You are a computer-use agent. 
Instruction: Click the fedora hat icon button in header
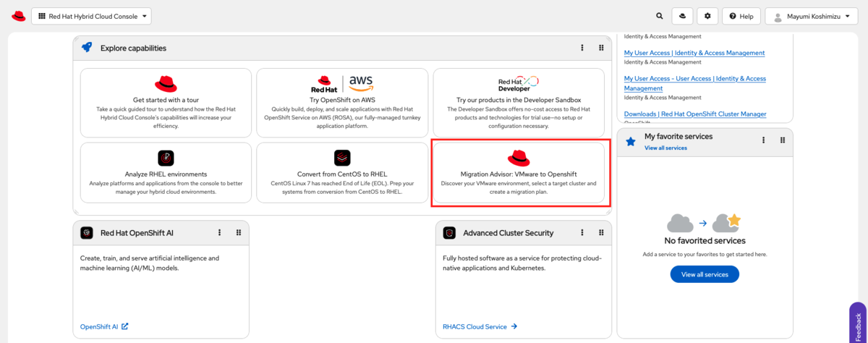point(682,16)
